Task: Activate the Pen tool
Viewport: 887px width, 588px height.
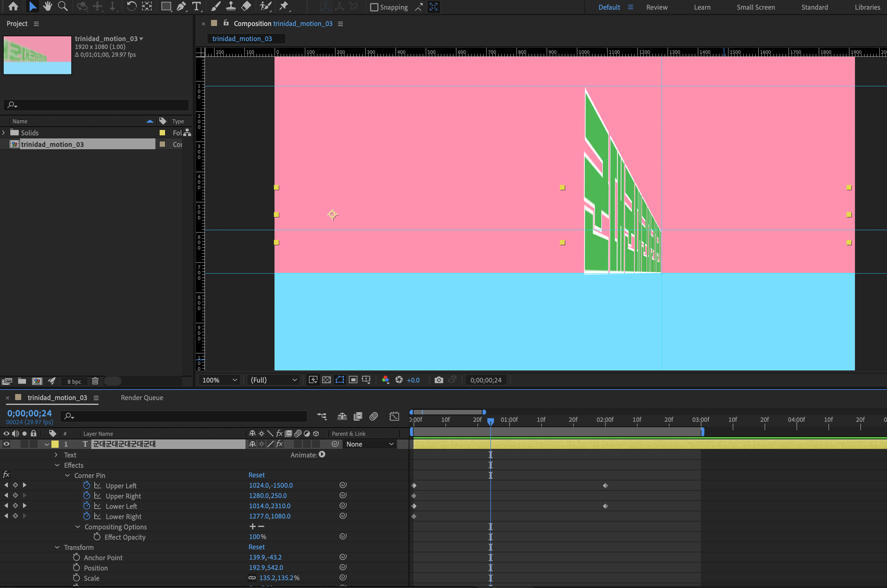Action: (x=182, y=6)
